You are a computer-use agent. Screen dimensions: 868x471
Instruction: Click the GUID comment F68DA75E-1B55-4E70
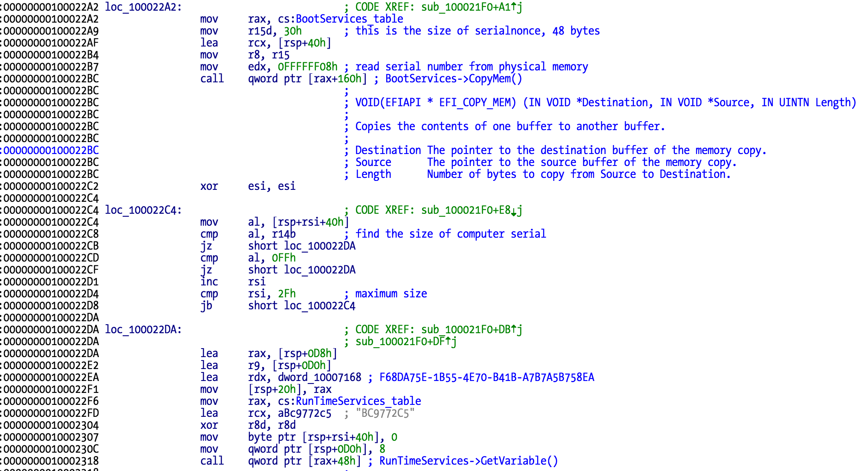486,377
